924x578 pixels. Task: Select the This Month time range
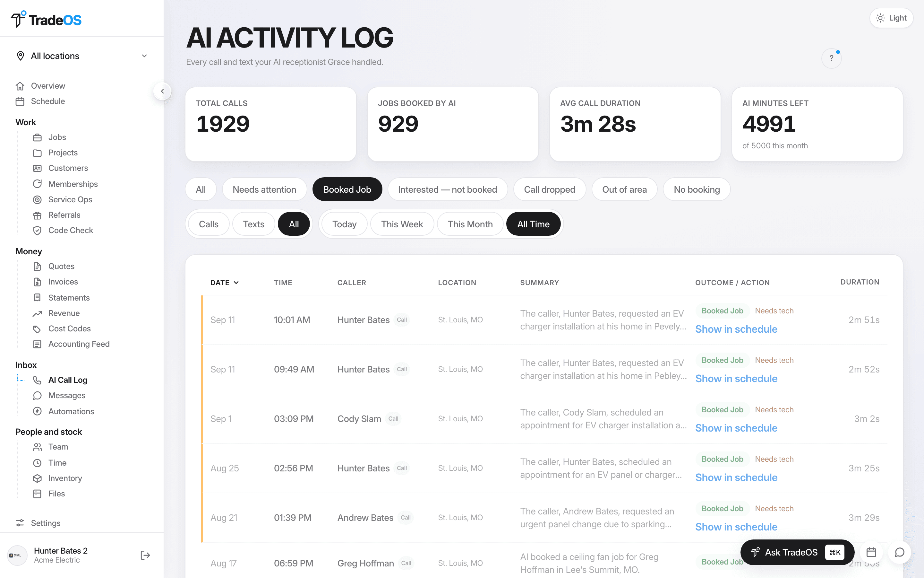[x=470, y=224]
